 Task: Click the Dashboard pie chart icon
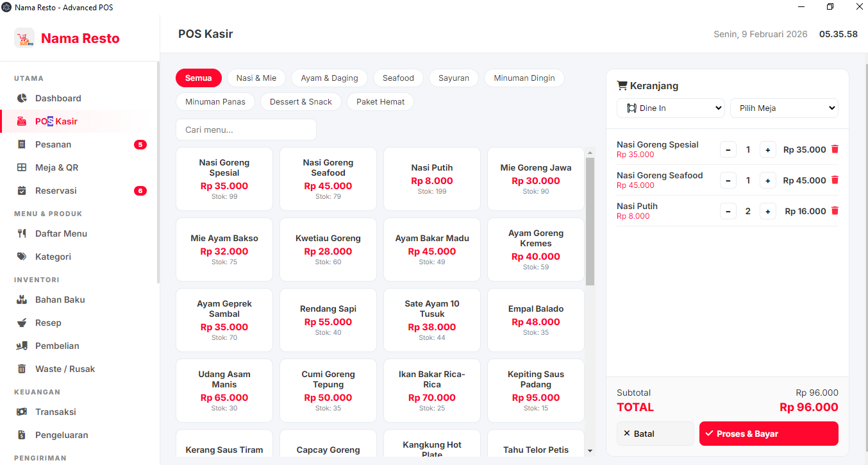coord(22,98)
